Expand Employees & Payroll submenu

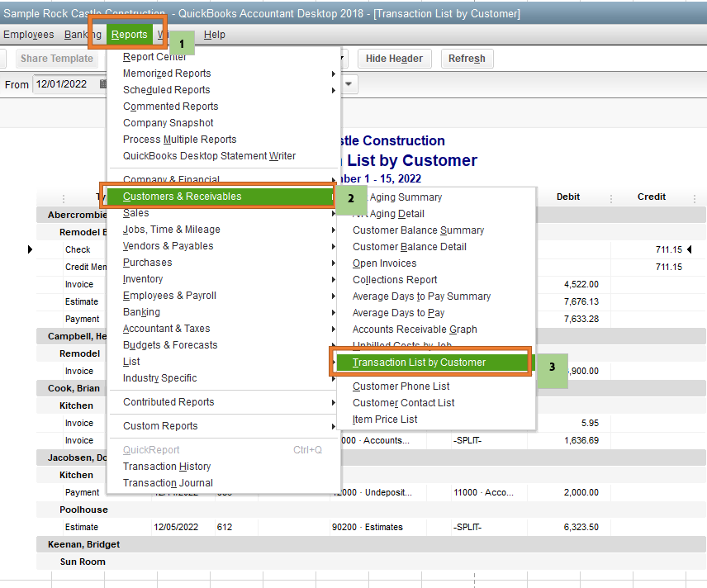(223, 296)
